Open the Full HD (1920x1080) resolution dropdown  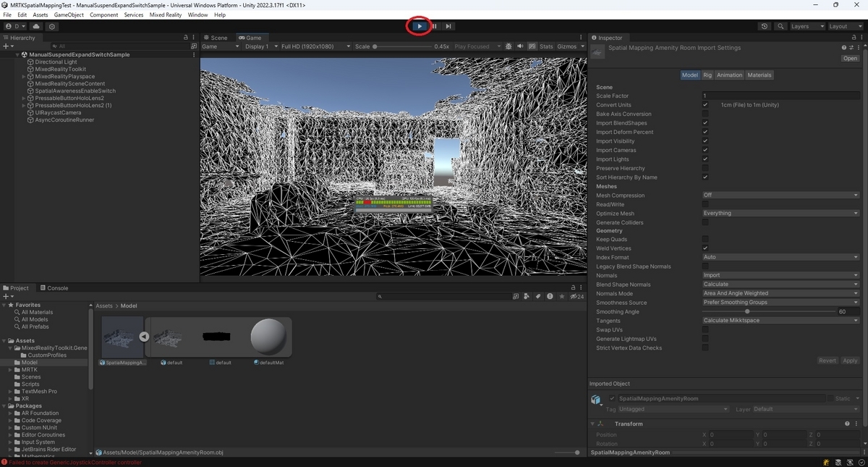point(315,46)
